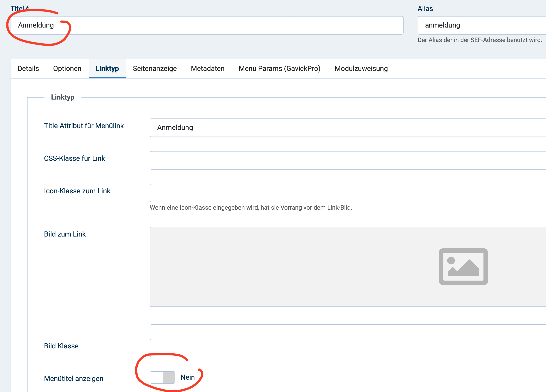Click the Menütitel anzeigen label
This screenshot has width=546, height=392.
(x=74, y=379)
